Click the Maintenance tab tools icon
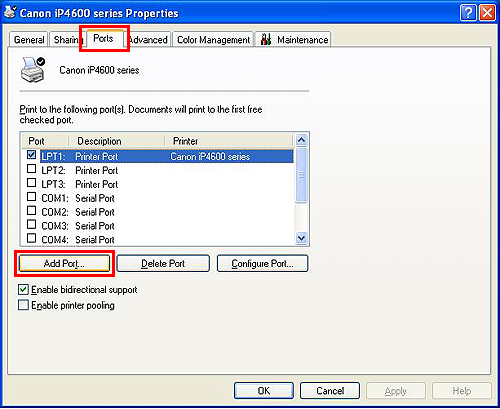 point(266,39)
